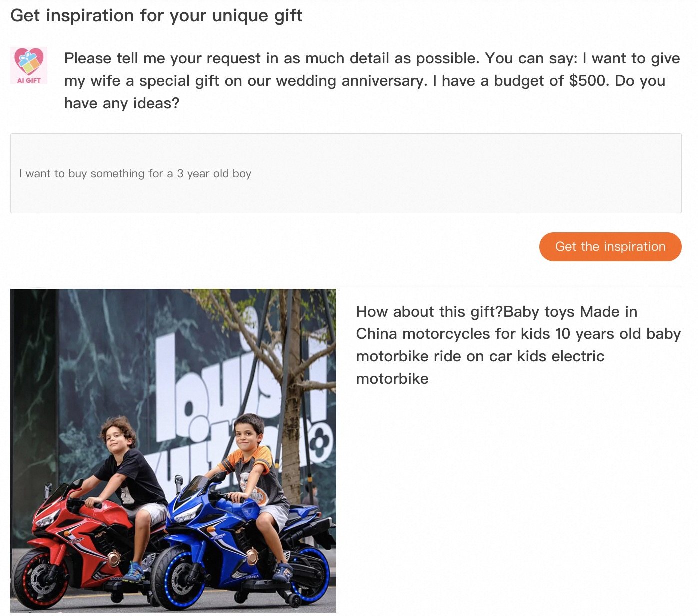
Task: Click the "3 year old boy" text in the input
Action: click(214, 174)
